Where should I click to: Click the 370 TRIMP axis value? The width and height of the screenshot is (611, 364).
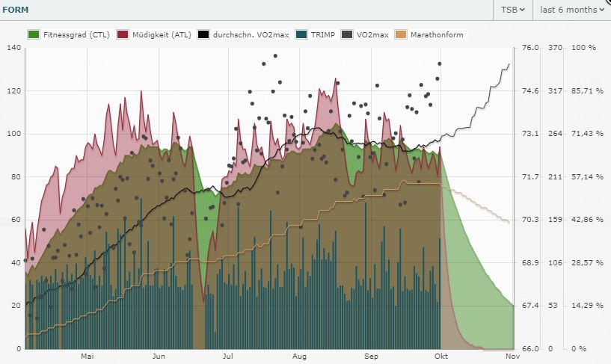click(x=554, y=48)
